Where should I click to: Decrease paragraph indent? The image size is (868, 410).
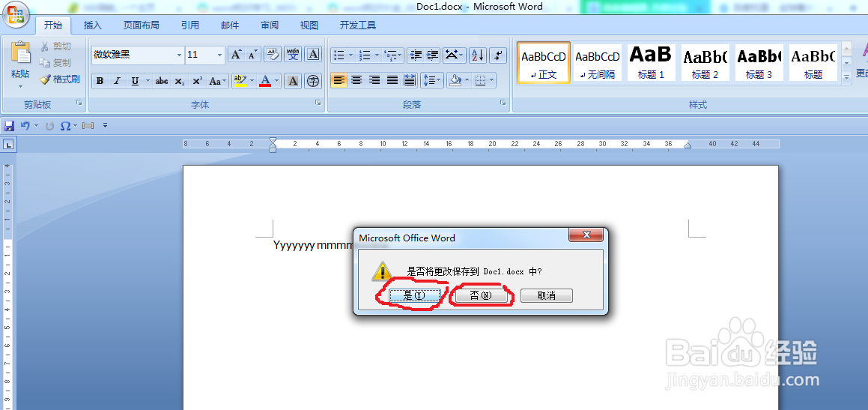(415, 54)
